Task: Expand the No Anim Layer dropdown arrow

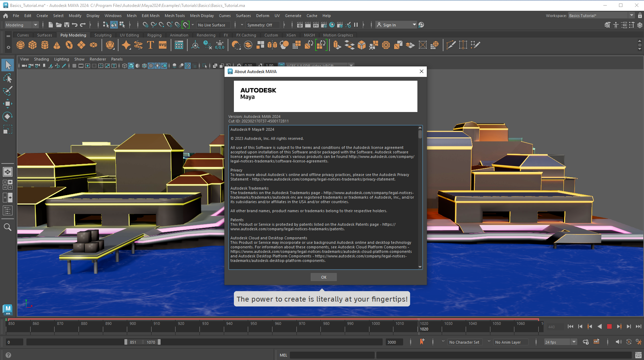Action: [489, 342]
